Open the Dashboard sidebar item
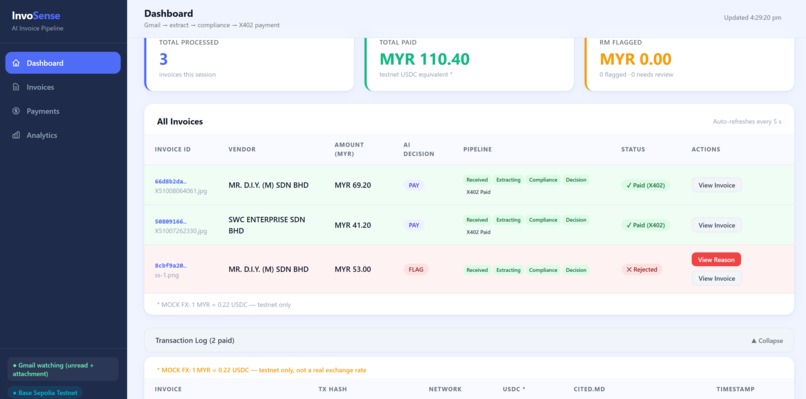Screen dimensions: 806x399 [63, 63]
